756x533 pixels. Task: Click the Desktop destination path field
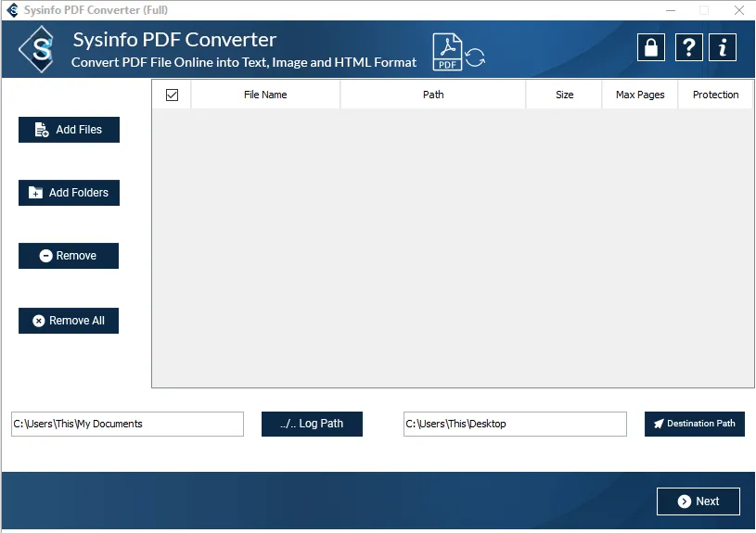tap(515, 424)
